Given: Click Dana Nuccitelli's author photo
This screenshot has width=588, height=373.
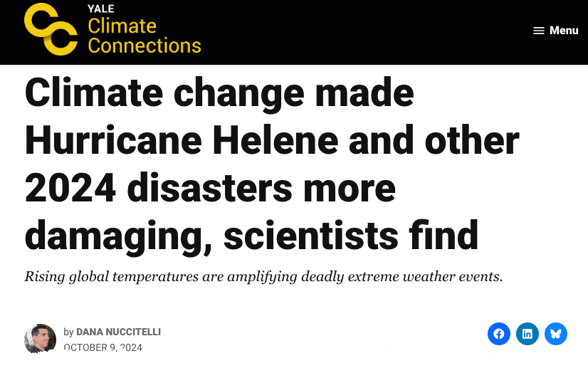Looking at the screenshot, I should click(x=40, y=338).
